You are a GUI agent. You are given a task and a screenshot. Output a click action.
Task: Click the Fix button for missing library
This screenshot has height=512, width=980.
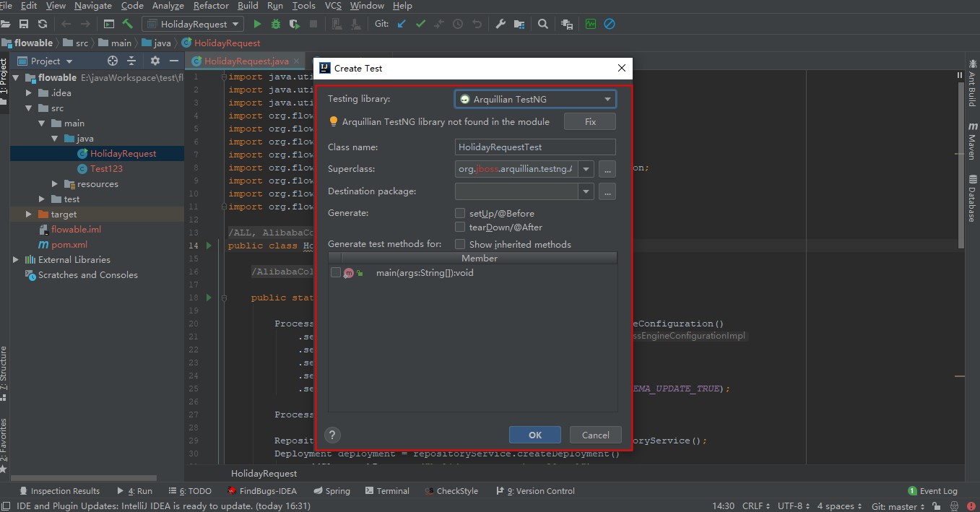pyautogui.click(x=590, y=121)
